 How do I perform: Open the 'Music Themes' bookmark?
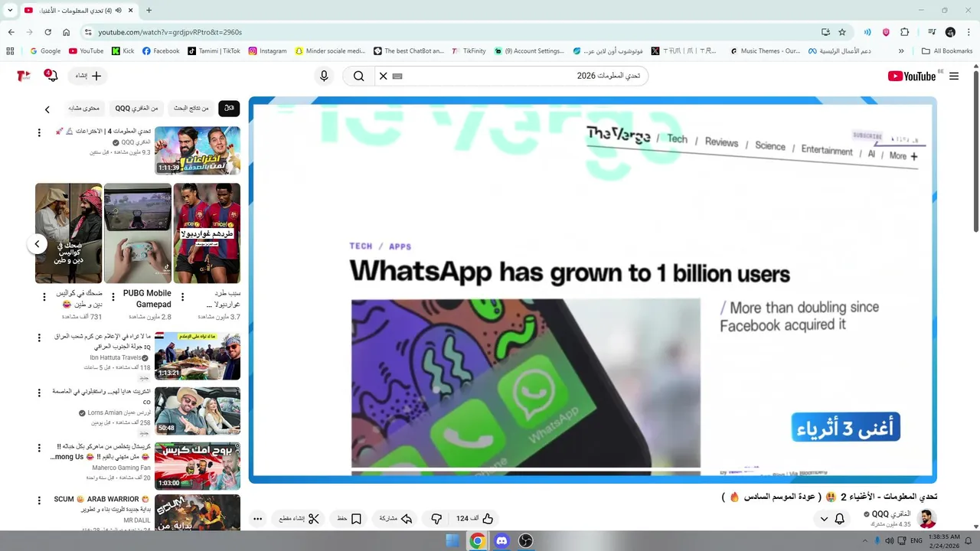765,51
